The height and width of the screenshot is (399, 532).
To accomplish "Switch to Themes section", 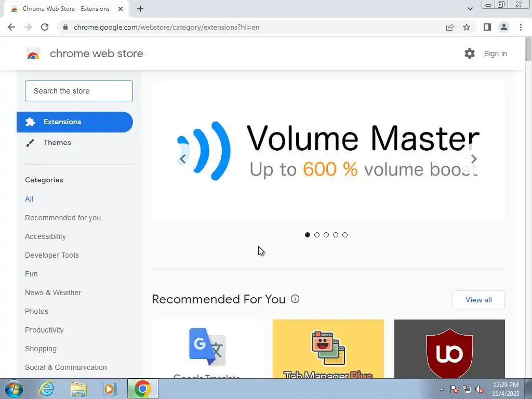I will click(x=57, y=142).
